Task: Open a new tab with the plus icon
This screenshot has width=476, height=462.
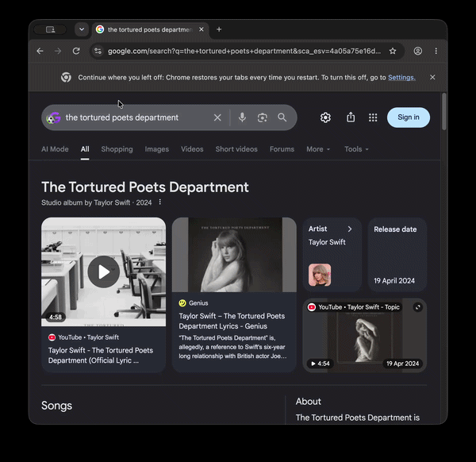Action: [219, 29]
